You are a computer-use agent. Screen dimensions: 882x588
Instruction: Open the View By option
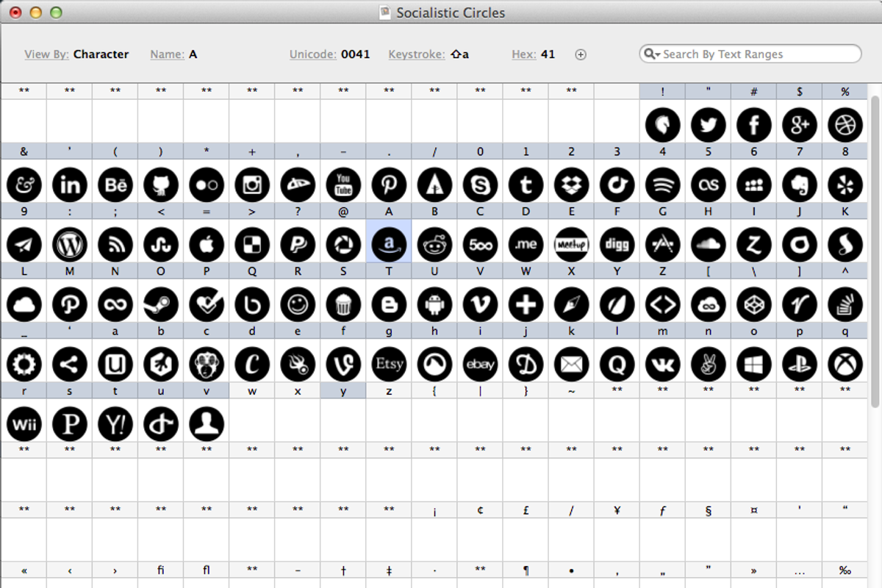point(47,54)
